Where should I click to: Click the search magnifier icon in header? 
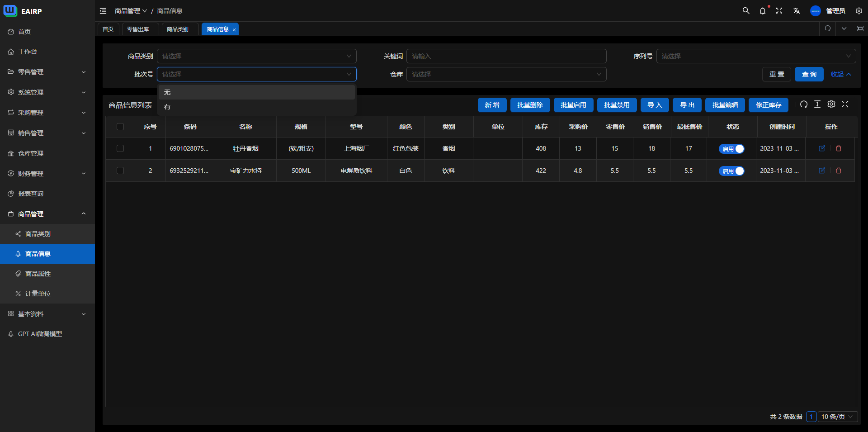746,11
